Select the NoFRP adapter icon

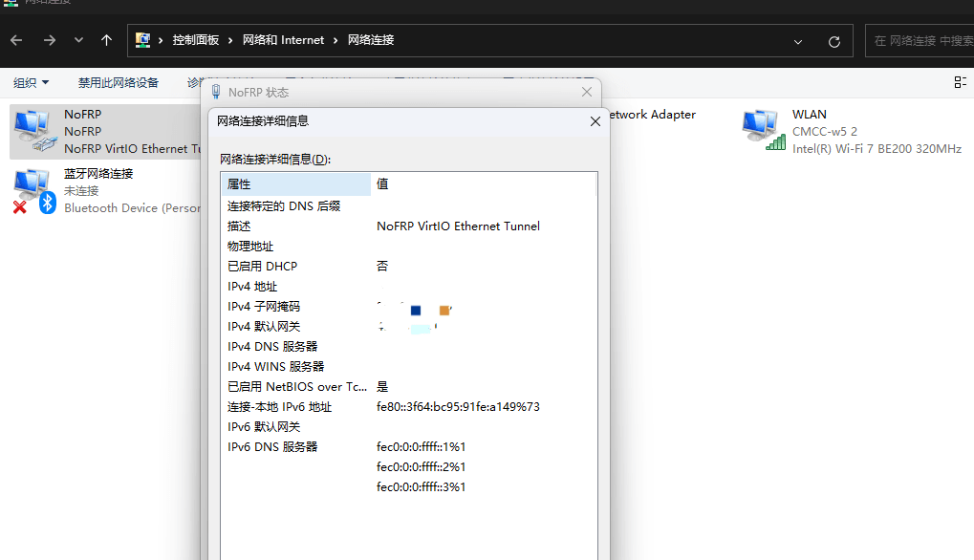click(32, 130)
